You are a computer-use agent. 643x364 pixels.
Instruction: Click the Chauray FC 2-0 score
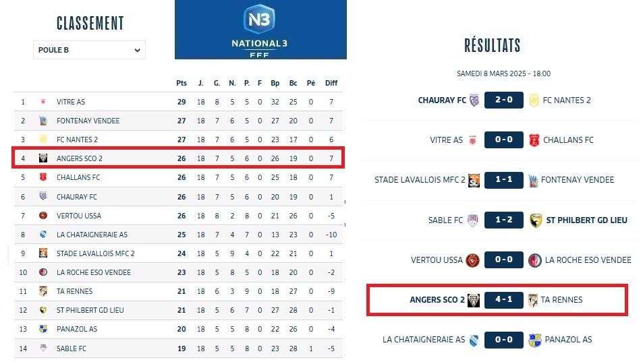503,100
